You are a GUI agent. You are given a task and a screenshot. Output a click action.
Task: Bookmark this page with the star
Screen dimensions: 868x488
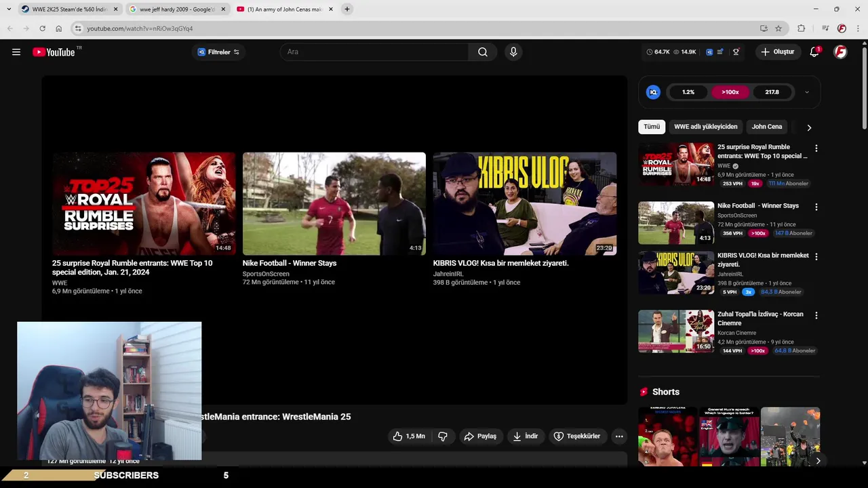(778, 28)
